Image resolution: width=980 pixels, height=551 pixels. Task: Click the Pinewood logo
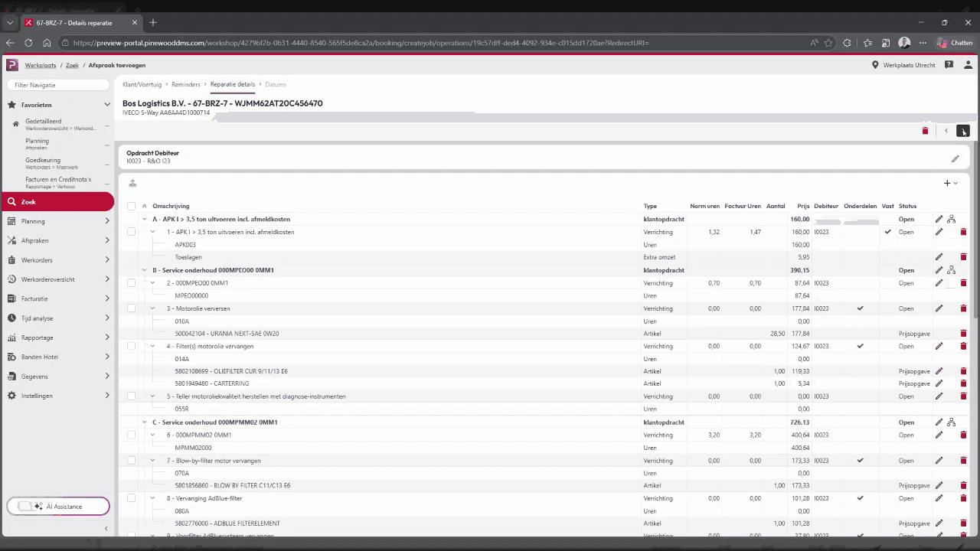(12, 65)
